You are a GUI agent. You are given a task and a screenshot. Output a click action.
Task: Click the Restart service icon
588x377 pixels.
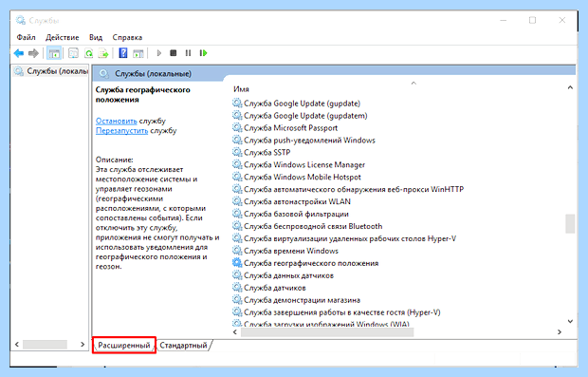(x=203, y=53)
